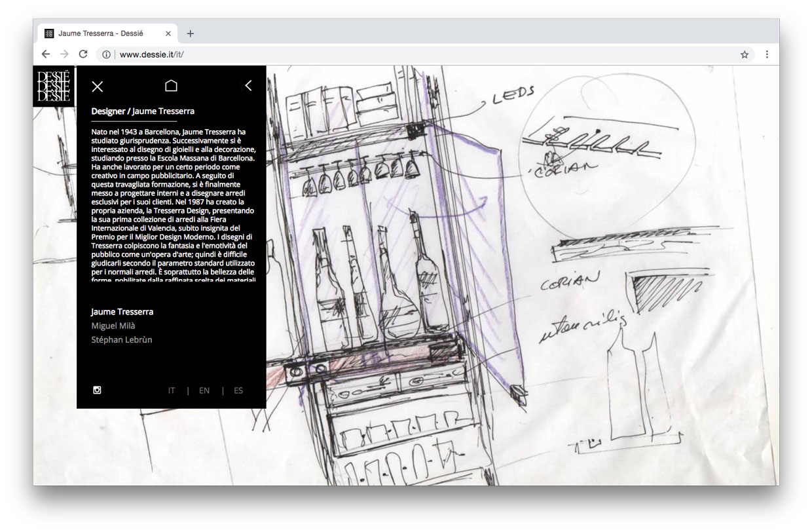Screen dimensions: 812x532
Task: Go to home via the house icon
Action: click(171, 85)
